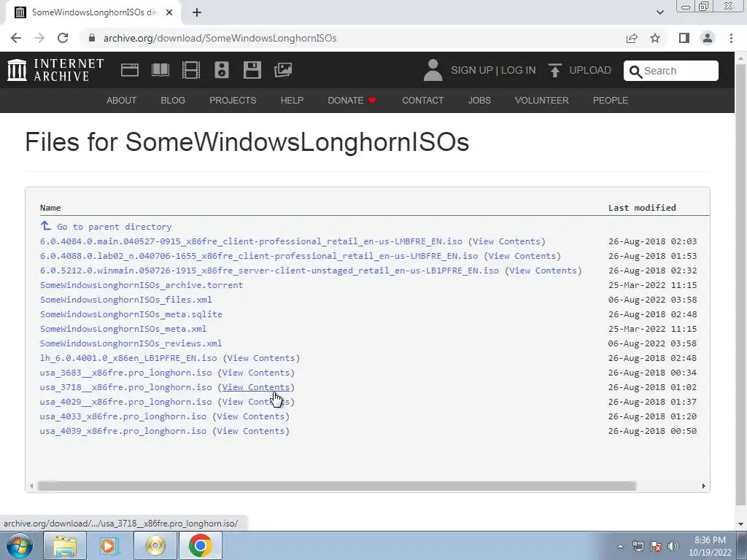Click the share page icon in address bar
The width and height of the screenshot is (747, 560).
pyautogui.click(x=632, y=38)
